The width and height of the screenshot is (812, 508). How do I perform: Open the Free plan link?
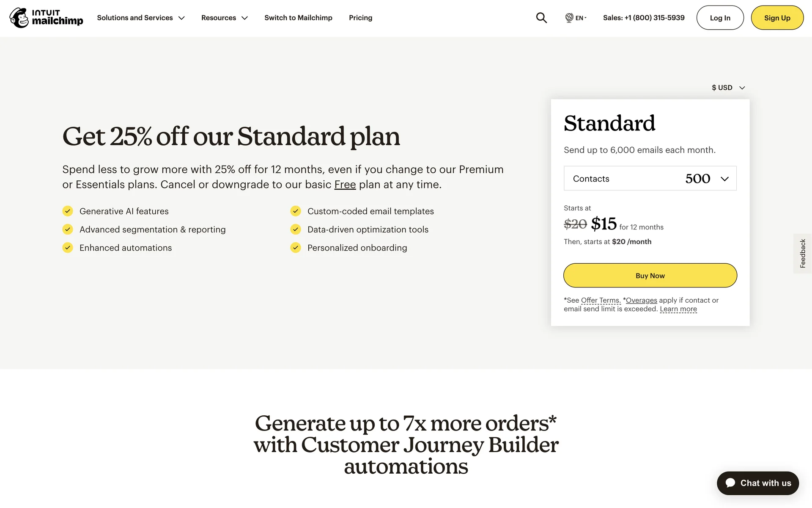(345, 185)
